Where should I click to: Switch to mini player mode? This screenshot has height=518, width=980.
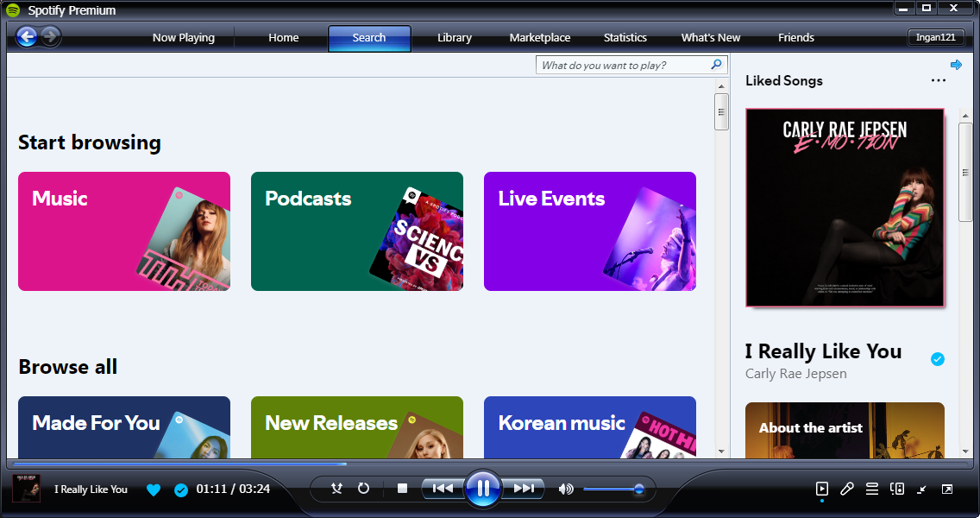click(x=922, y=490)
